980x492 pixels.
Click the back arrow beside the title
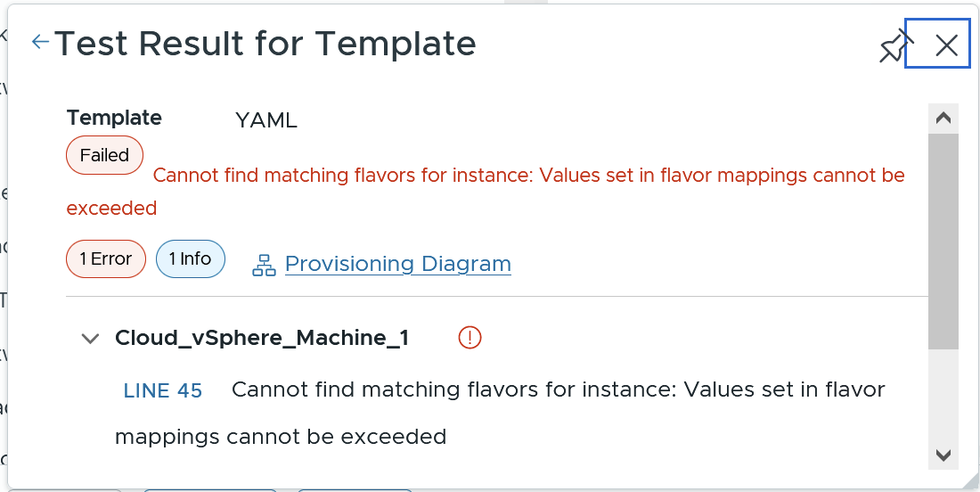(40, 42)
